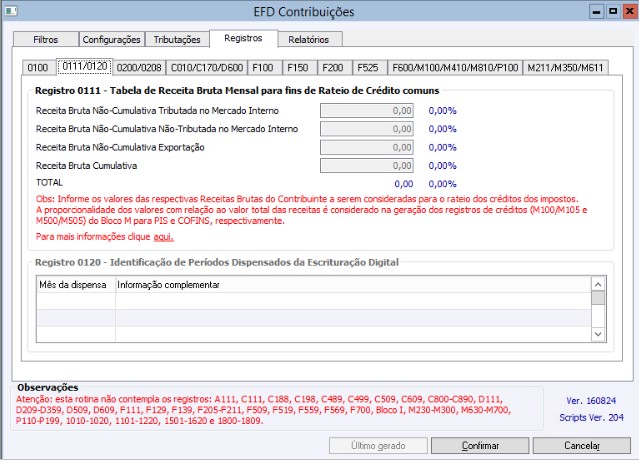
Task: Open the 0100 sub-tab
Action: 38,68
